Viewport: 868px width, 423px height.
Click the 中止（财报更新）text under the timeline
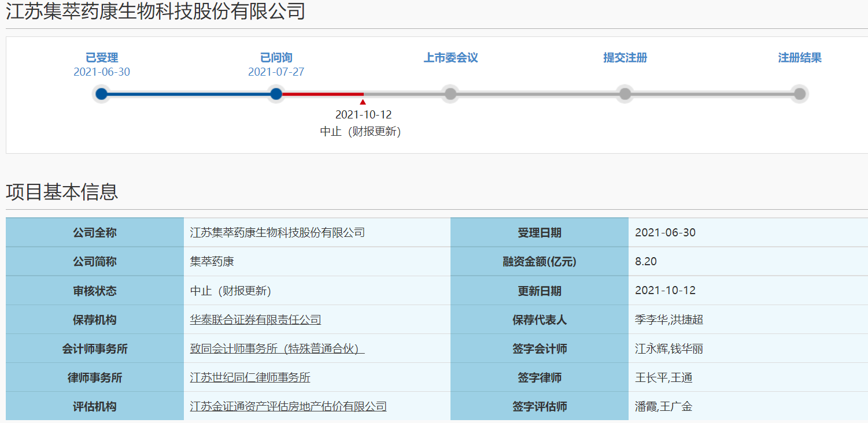(361, 131)
